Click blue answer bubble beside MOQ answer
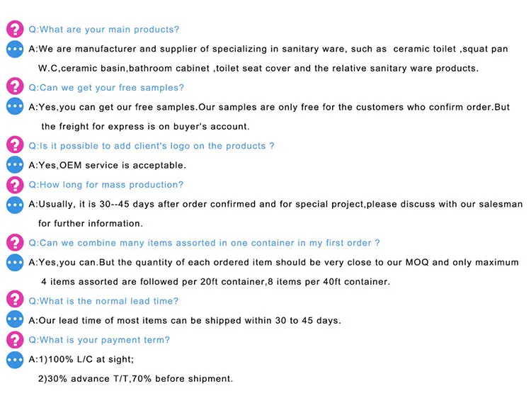 pyautogui.click(x=15, y=262)
